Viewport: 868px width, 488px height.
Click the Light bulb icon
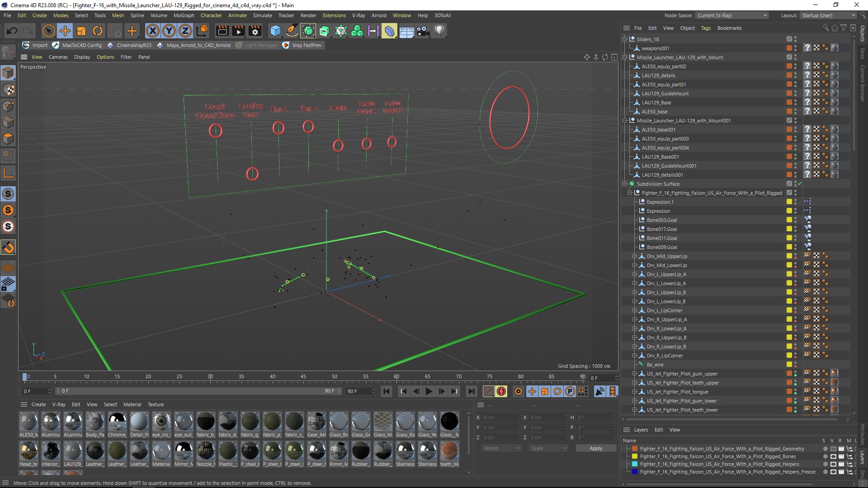tap(439, 31)
